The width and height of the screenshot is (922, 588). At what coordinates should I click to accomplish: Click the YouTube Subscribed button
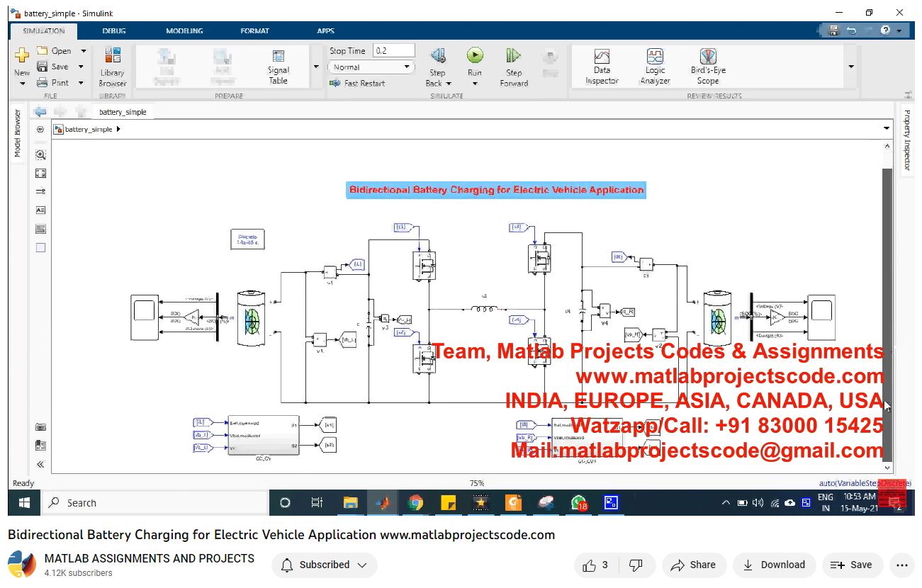point(324,565)
